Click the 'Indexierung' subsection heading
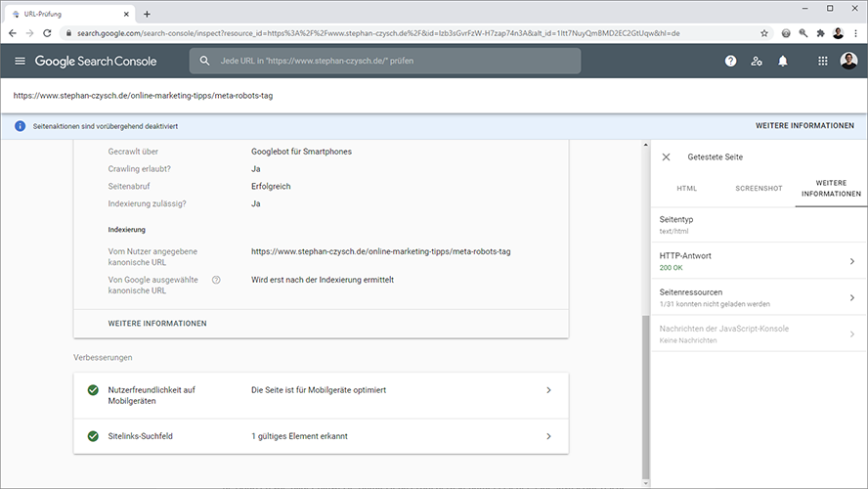 127,230
